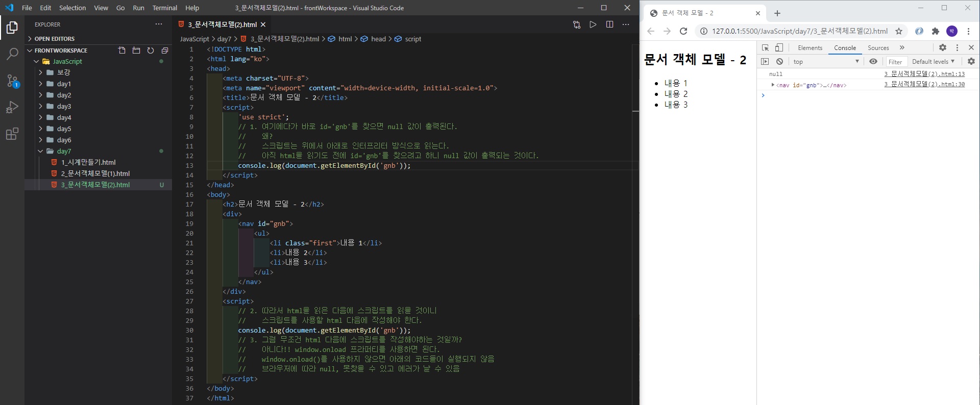980x405 pixels.
Task: Open Chrome three-dot menu
Action: pyautogui.click(x=968, y=31)
